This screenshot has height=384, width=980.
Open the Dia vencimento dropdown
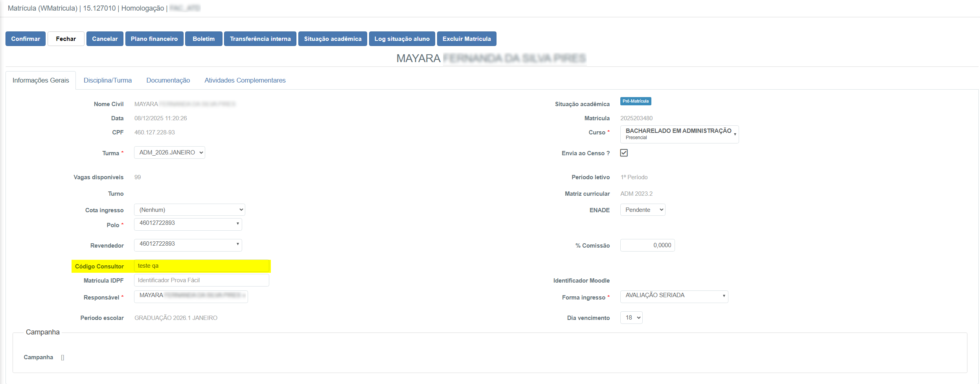coord(631,318)
